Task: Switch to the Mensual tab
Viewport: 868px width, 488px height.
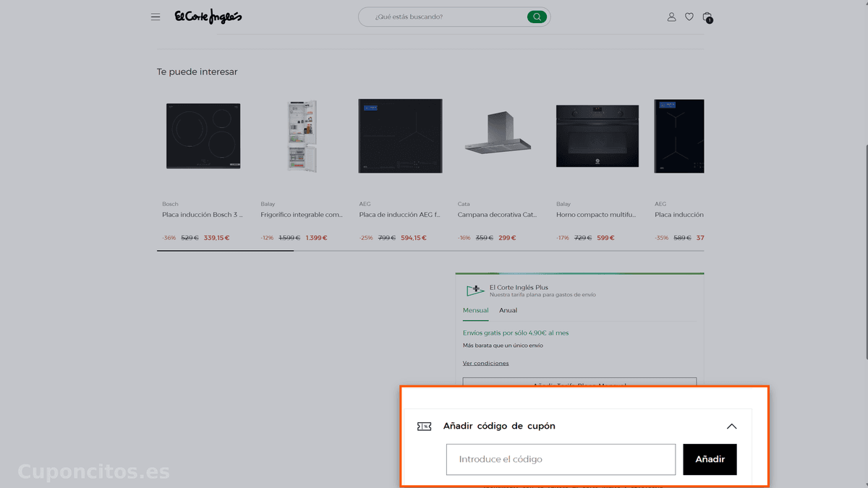Action: [475, 310]
